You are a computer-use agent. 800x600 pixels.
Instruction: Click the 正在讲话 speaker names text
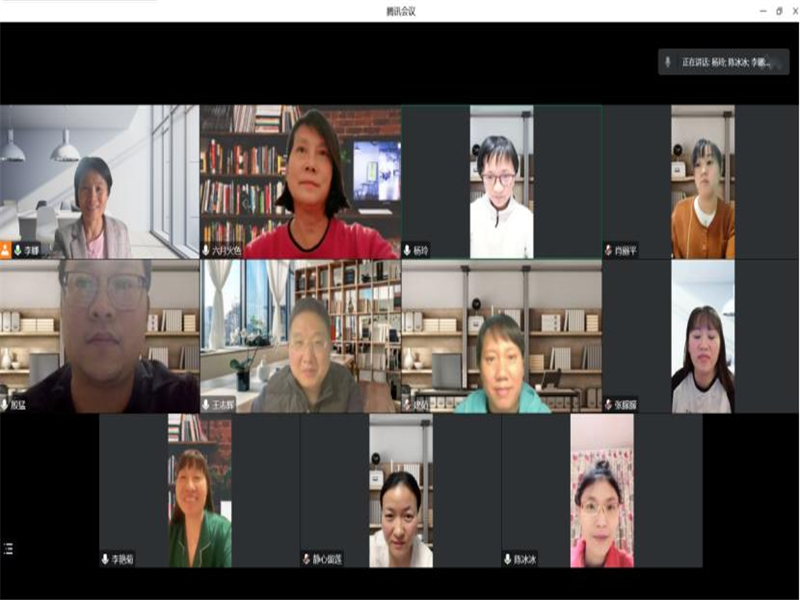[x=725, y=62]
